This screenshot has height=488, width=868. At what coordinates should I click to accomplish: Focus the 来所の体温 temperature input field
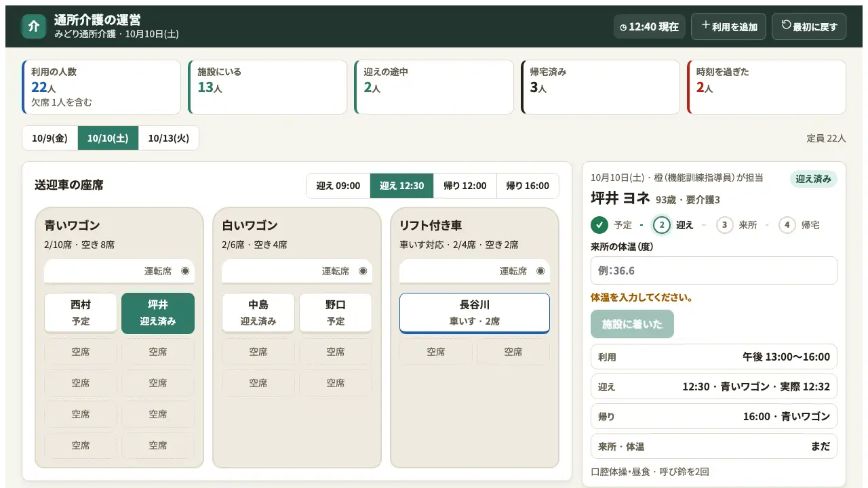714,270
